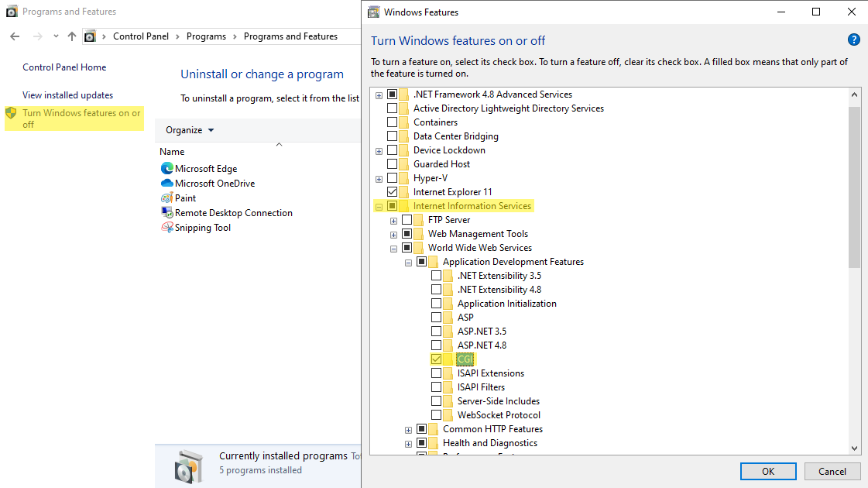Open the View installed updates link
This screenshot has width=868, height=488.
click(67, 95)
